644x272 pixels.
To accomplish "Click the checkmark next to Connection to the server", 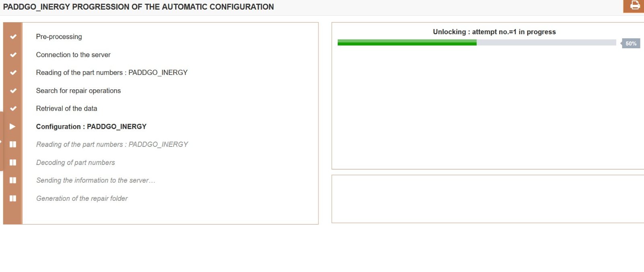I will [x=13, y=55].
